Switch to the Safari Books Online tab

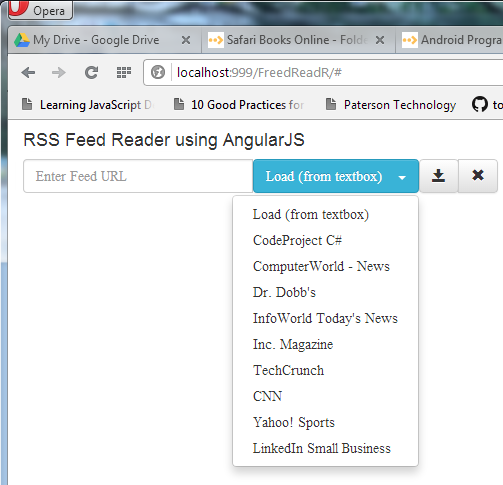click(298, 40)
